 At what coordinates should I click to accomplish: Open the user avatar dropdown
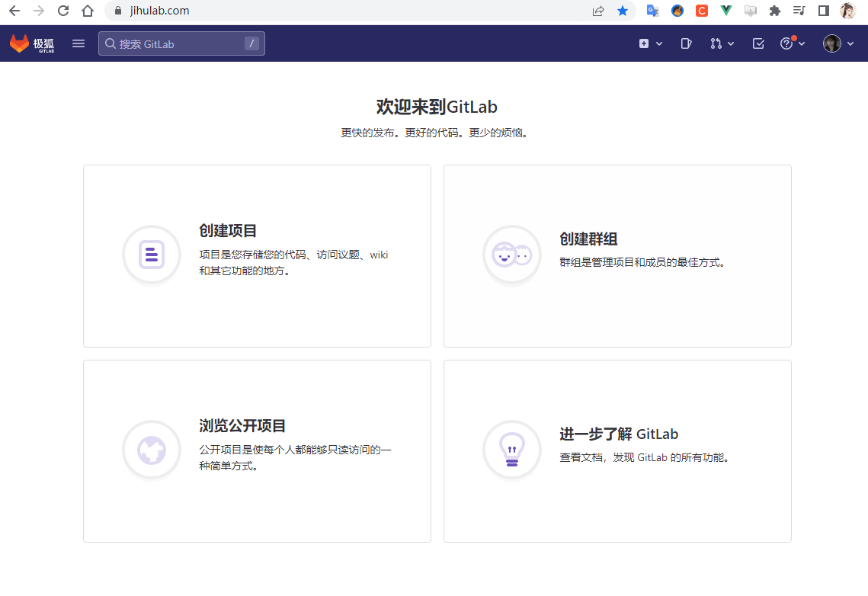838,43
